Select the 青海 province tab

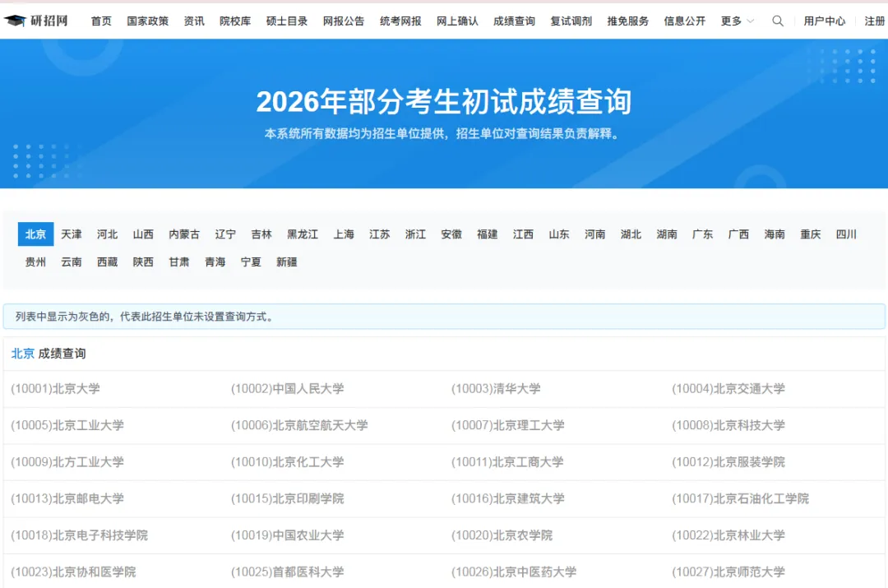215,262
